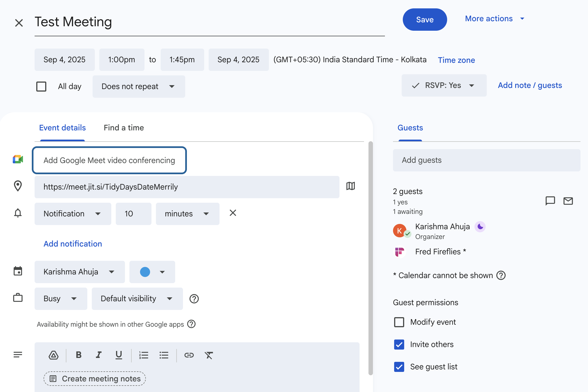Image resolution: width=588 pixels, height=392 pixels.
Task: Click the bold formatting icon
Action: click(79, 355)
